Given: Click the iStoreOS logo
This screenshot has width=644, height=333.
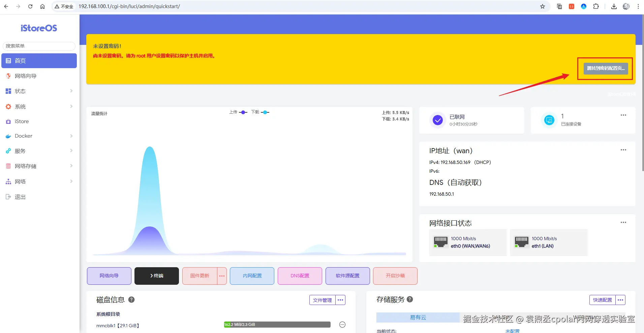Looking at the screenshot, I should (x=39, y=28).
